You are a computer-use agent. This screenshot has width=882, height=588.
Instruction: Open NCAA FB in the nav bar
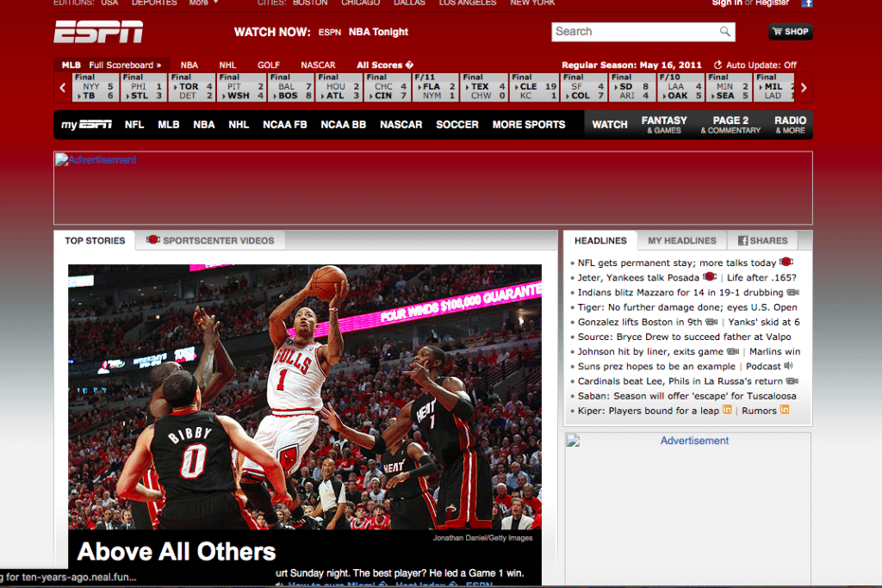[x=284, y=124]
